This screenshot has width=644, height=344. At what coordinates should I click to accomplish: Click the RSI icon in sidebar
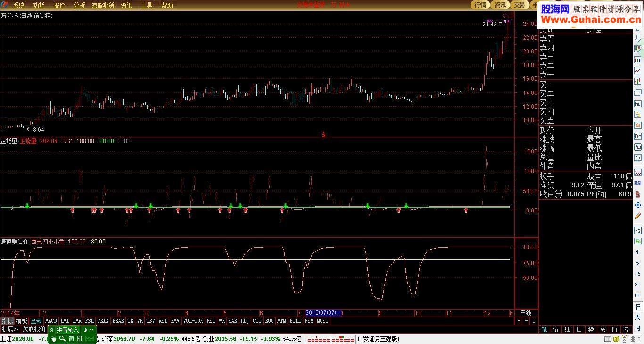coord(637,183)
